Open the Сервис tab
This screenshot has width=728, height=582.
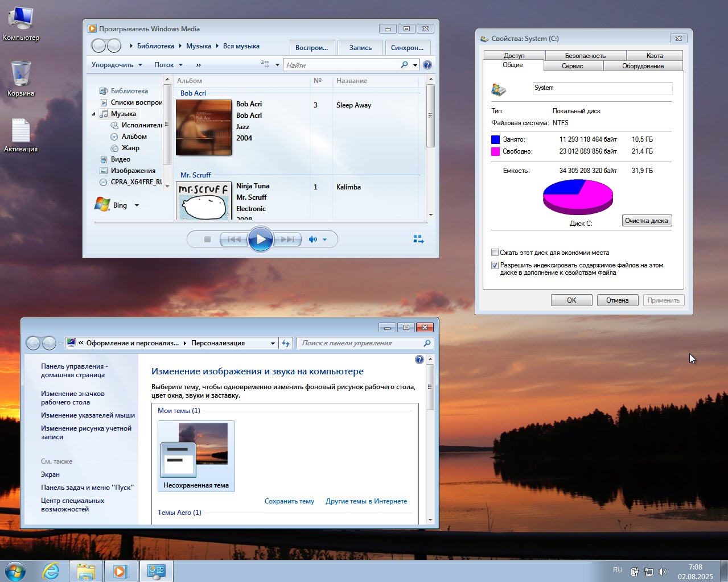(572, 66)
